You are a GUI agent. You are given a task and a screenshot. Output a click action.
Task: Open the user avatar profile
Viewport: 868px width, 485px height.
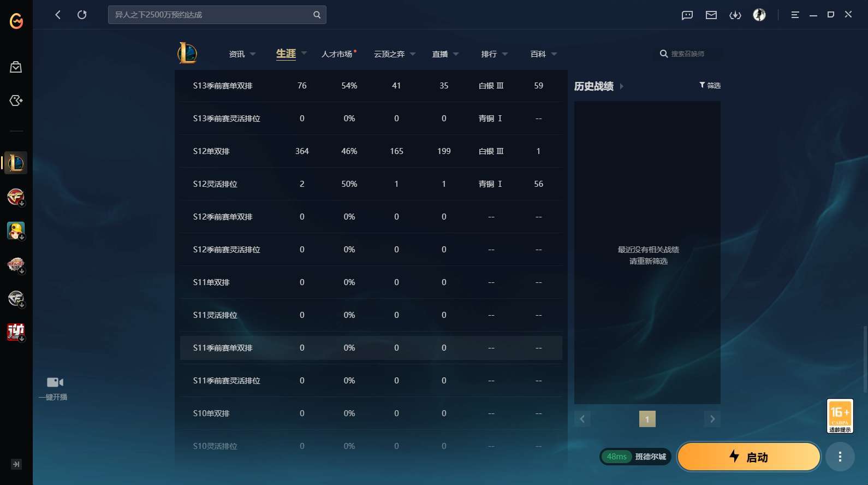759,15
